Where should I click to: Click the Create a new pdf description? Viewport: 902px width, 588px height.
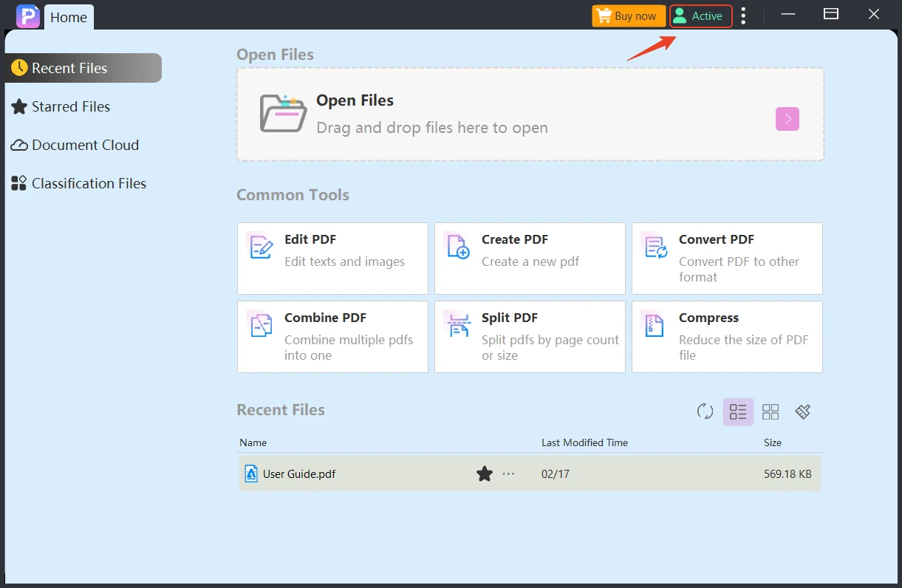(x=530, y=261)
